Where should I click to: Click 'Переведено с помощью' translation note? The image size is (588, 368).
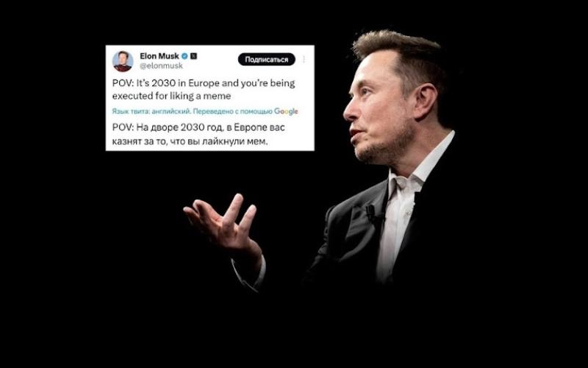(x=232, y=111)
